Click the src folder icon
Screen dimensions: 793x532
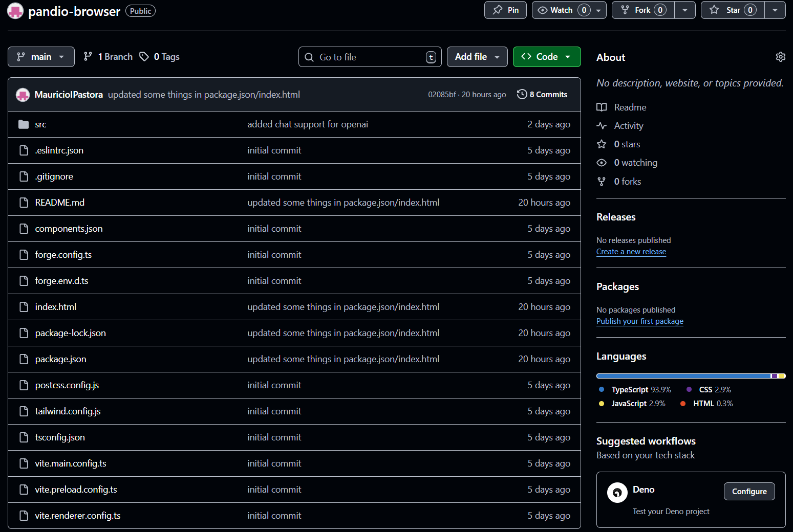pos(24,124)
